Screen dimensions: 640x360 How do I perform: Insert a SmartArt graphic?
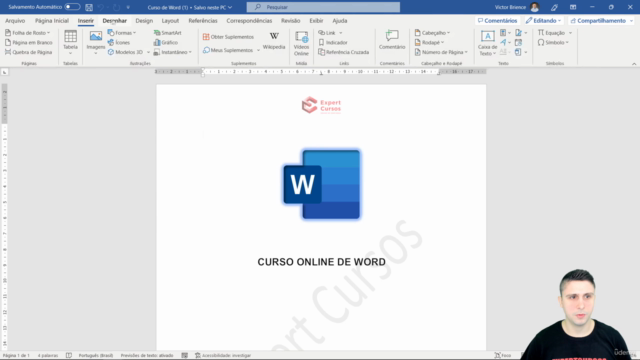tap(168, 33)
